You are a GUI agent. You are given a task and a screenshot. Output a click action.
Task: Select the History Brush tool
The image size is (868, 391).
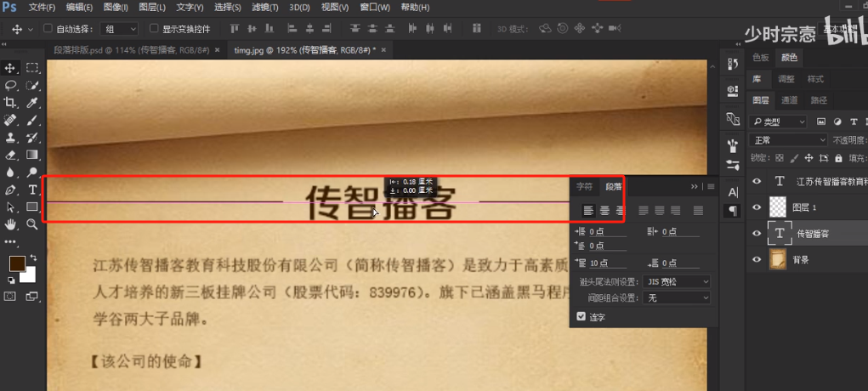point(32,138)
